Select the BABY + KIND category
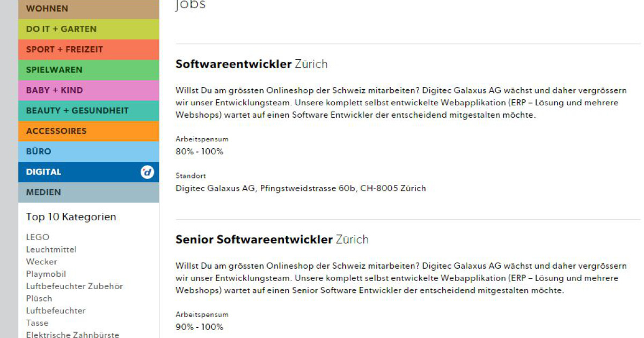 pos(54,90)
